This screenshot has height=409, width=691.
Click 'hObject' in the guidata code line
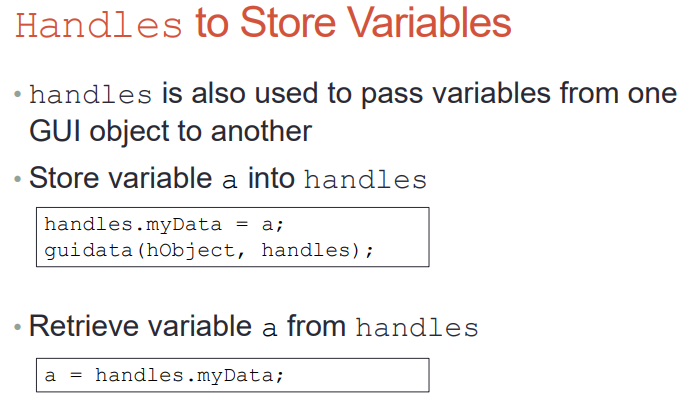point(191,251)
